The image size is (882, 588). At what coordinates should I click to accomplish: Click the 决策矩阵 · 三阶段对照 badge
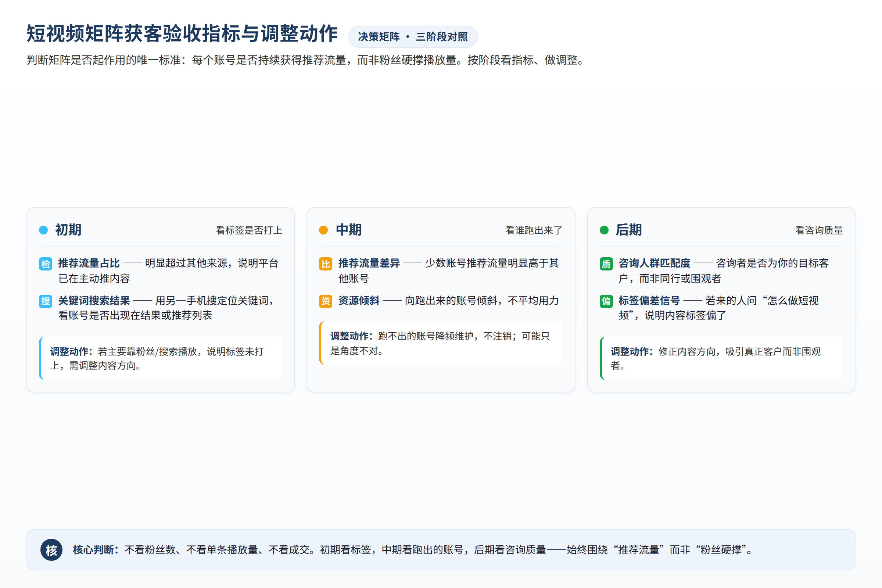(413, 37)
